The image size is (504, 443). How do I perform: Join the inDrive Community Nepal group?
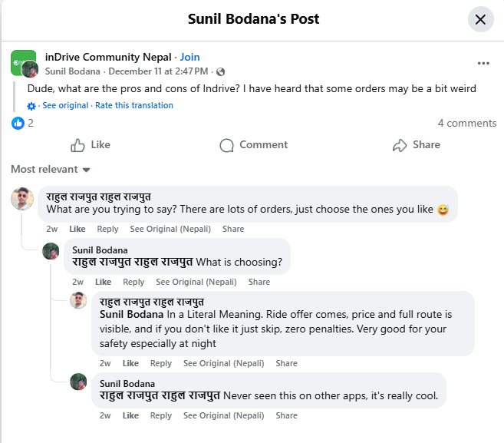[x=189, y=57]
